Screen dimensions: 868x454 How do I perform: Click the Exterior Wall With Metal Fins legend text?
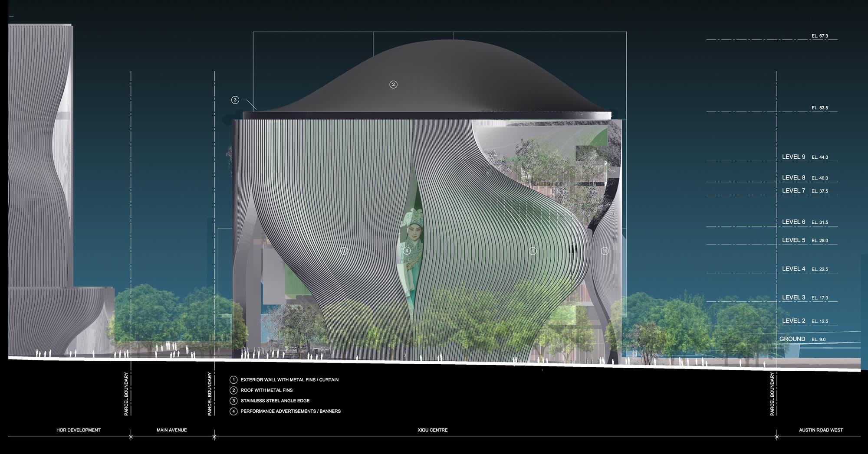click(289, 380)
